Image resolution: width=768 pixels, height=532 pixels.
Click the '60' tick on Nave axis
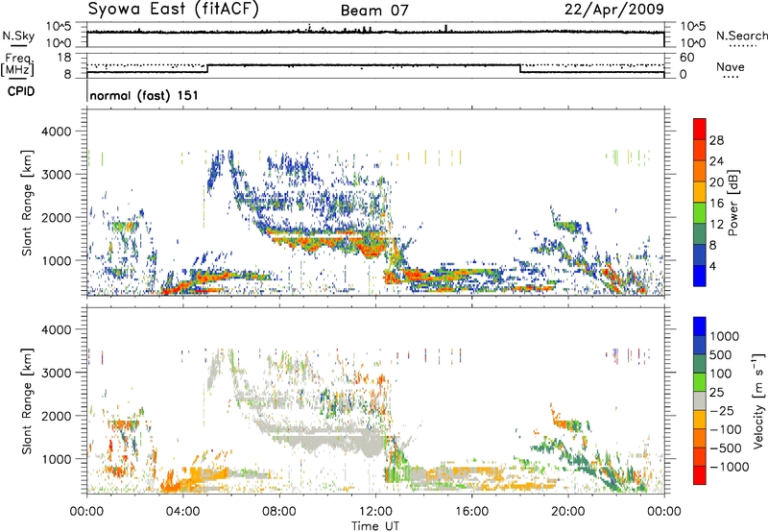686,58
